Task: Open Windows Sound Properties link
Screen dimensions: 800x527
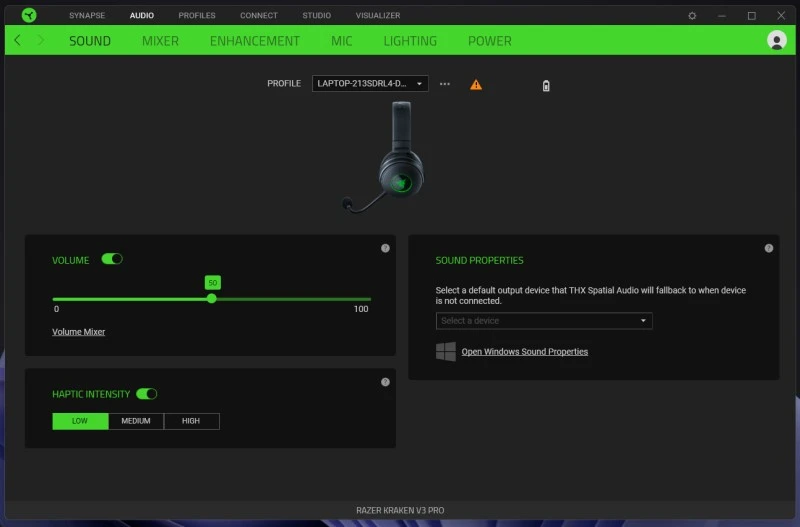Action: pyautogui.click(x=524, y=352)
